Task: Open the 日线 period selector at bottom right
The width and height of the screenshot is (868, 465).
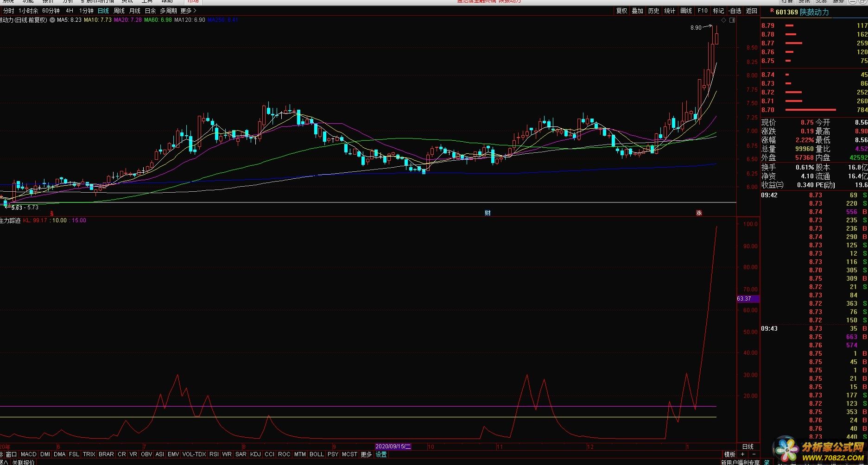Action: tap(748, 446)
